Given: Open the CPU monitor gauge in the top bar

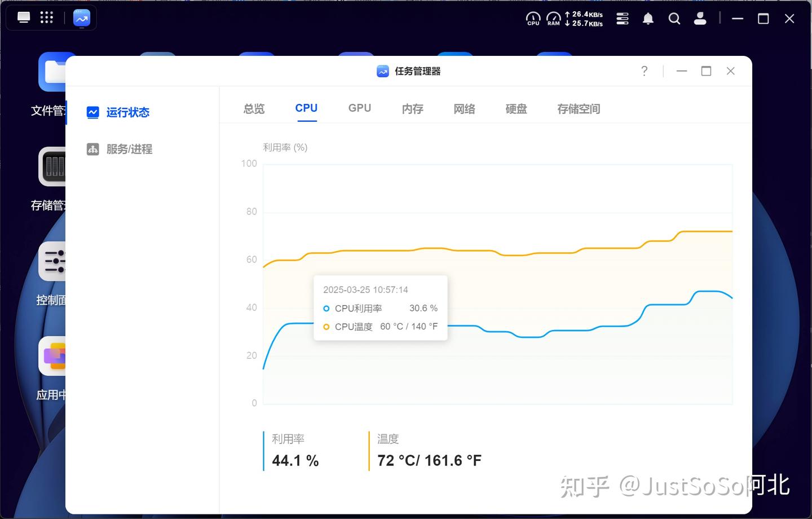Looking at the screenshot, I should coord(533,19).
